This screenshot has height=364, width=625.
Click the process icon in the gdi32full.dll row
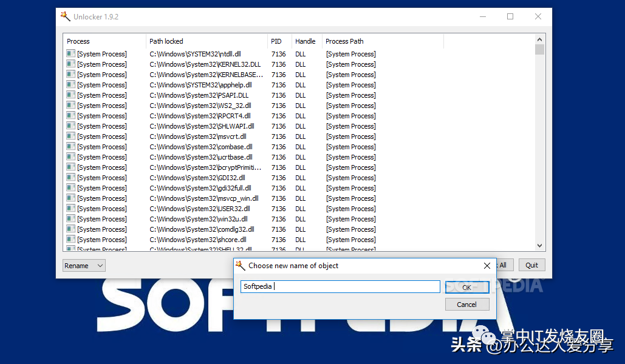pyautogui.click(x=71, y=187)
